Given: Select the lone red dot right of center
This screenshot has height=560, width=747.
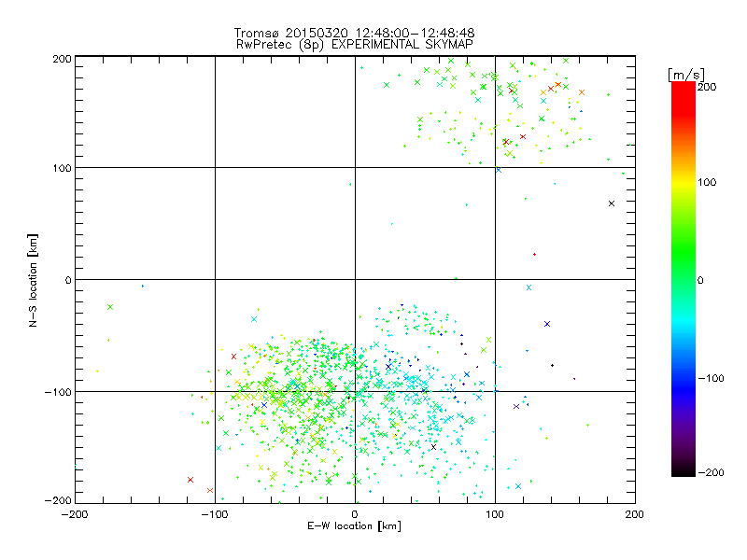Looking at the screenshot, I should coord(534,255).
